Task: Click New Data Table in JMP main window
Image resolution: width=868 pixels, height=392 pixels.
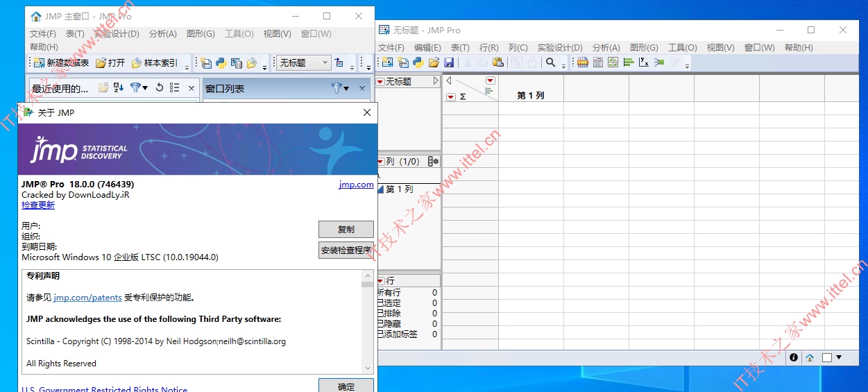Action: click(62, 63)
